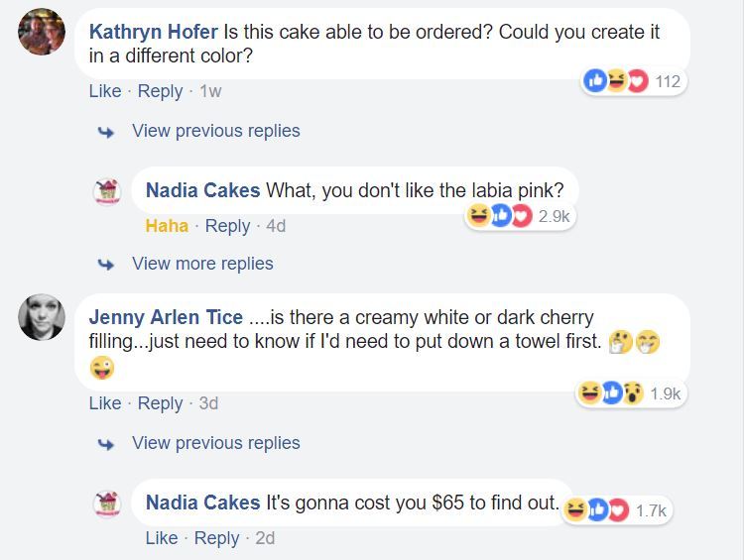Expand View previous replies under Kathryn's comment
The height and width of the screenshot is (560, 744).
click(x=215, y=131)
